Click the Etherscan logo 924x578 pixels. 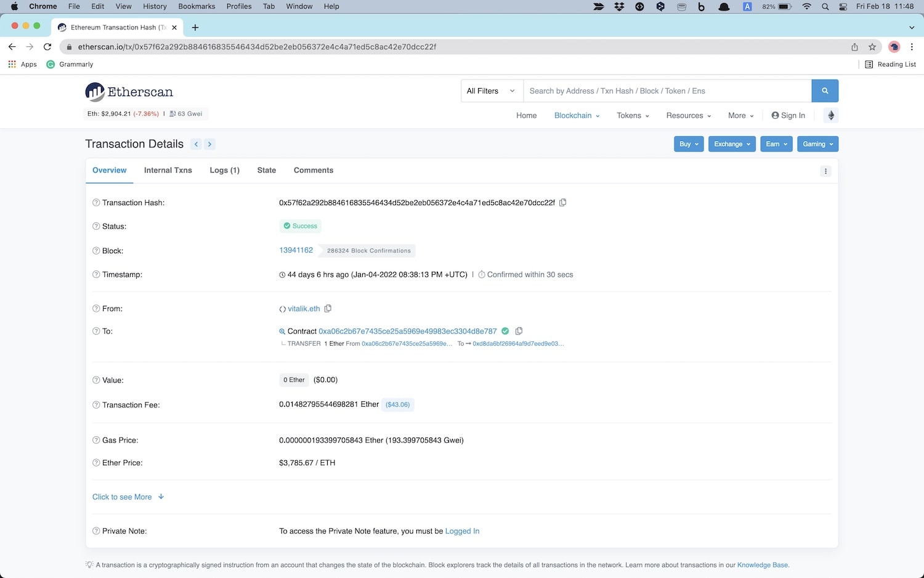point(129,92)
